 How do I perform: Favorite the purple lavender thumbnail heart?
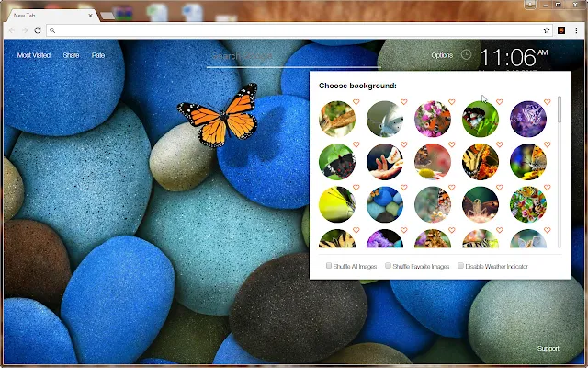tap(548, 102)
